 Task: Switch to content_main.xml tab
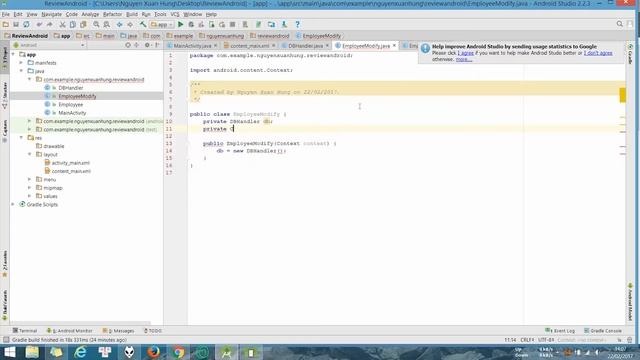point(250,46)
